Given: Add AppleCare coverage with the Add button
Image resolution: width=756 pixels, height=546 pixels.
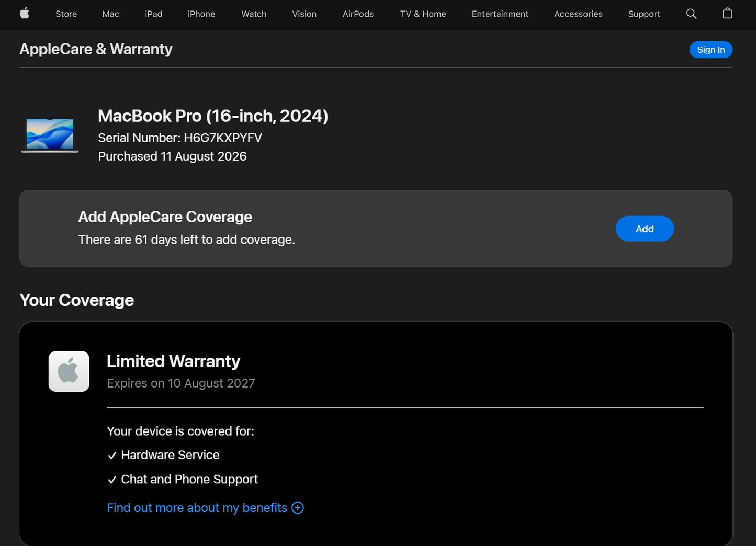Looking at the screenshot, I should (645, 229).
